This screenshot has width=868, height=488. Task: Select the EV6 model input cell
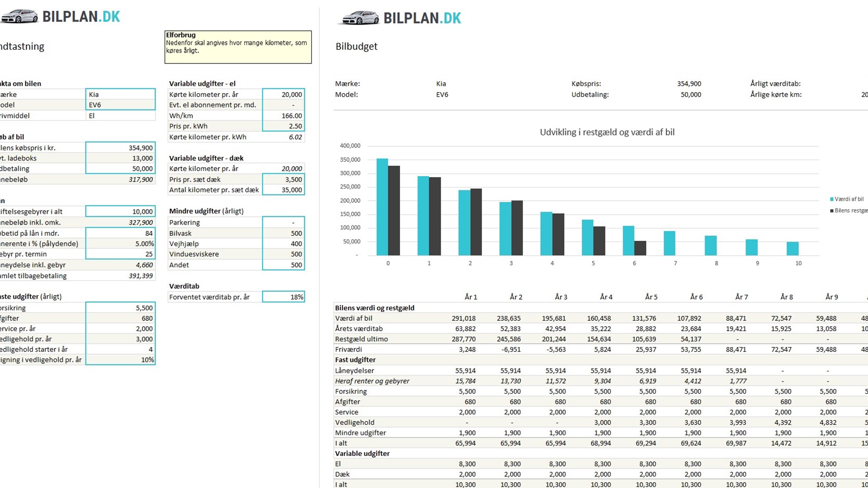point(120,105)
